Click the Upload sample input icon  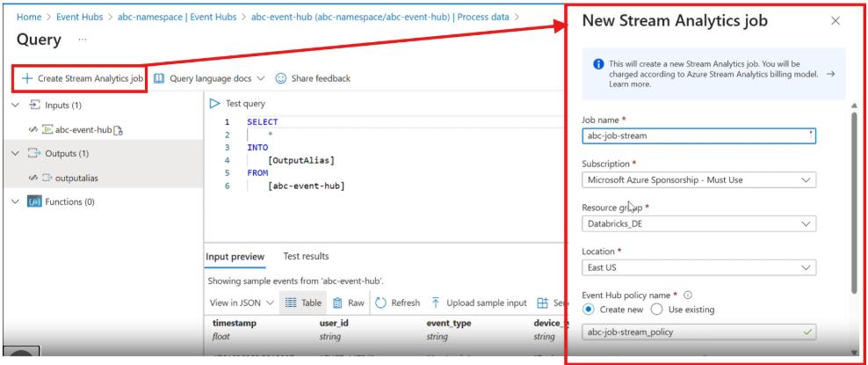(436, 303)
